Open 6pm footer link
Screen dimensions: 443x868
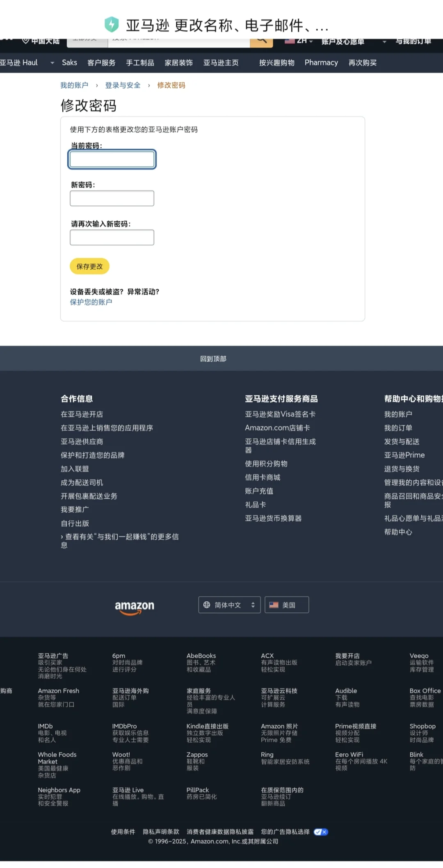point(119,656)
